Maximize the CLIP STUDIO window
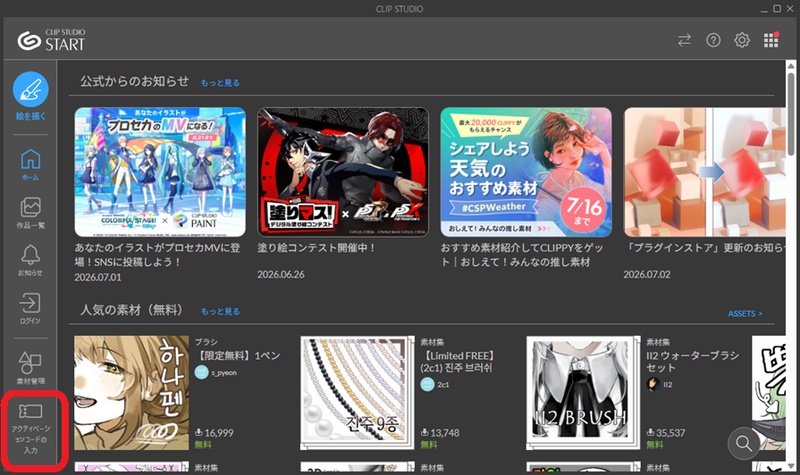The width and height of the screenshot is (800, 475). click(x=777, y=9)
